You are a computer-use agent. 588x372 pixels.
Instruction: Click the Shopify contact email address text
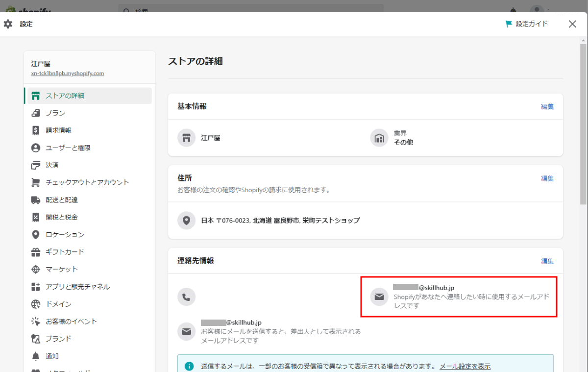[x=425, y=288]
